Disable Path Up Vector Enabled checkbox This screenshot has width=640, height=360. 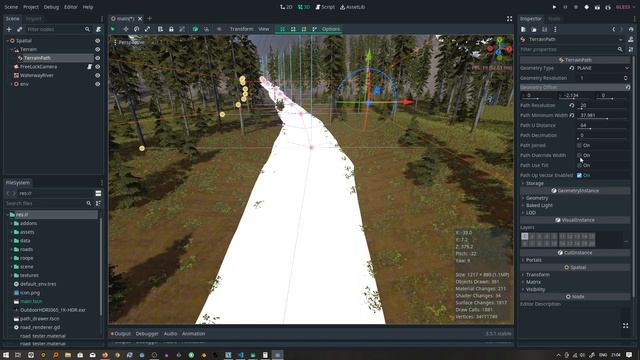pyautogui.click(x=579, y=176)
